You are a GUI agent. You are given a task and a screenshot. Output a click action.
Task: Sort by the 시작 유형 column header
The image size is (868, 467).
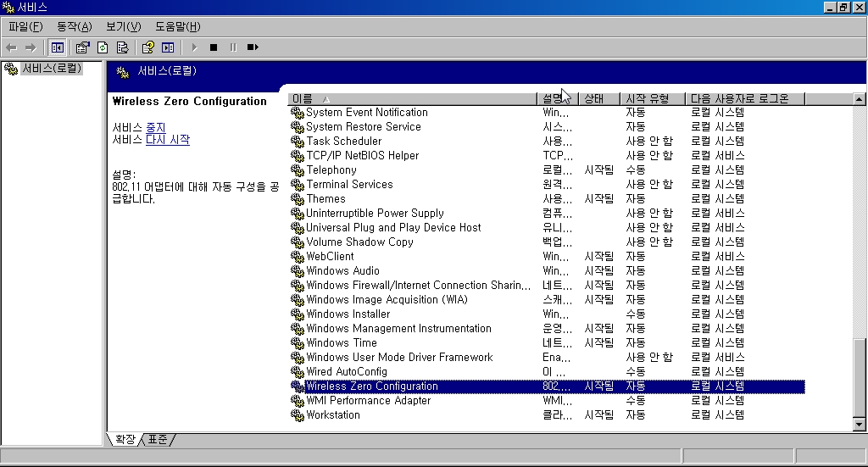[652, 98]
